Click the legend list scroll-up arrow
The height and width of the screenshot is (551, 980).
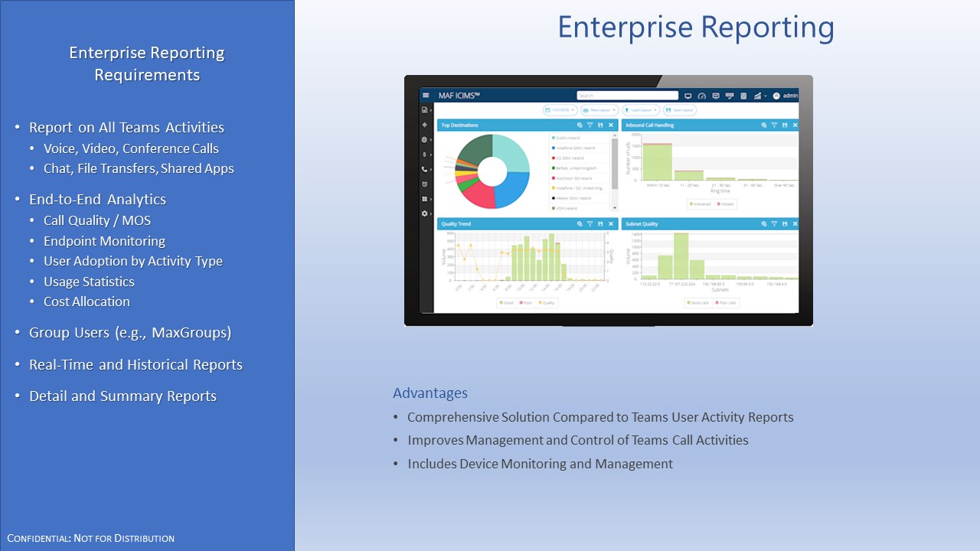tap(615, 135)
